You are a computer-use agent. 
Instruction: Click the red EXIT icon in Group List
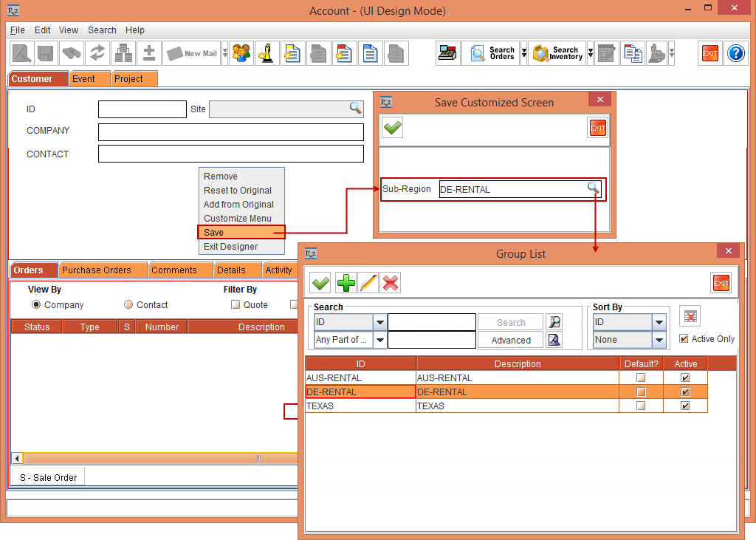point(721,283)
